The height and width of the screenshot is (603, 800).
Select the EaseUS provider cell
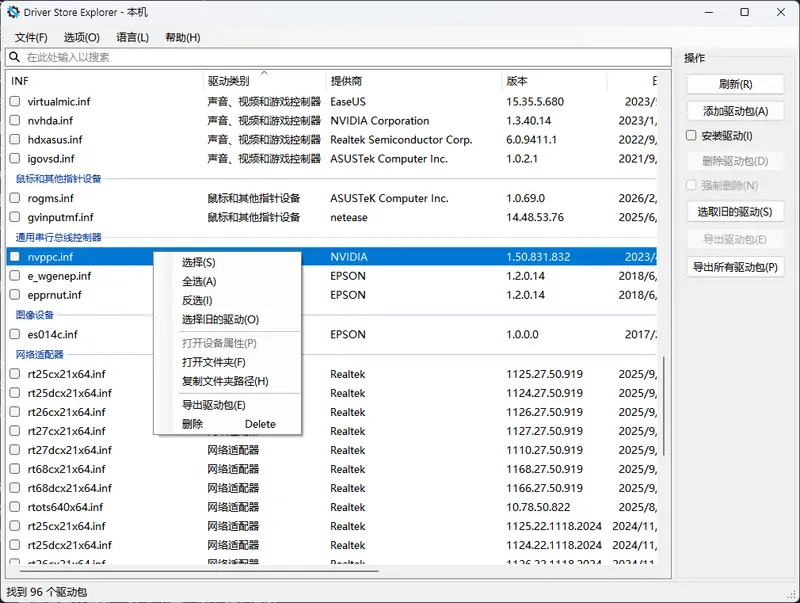click(x=348, y=102)
